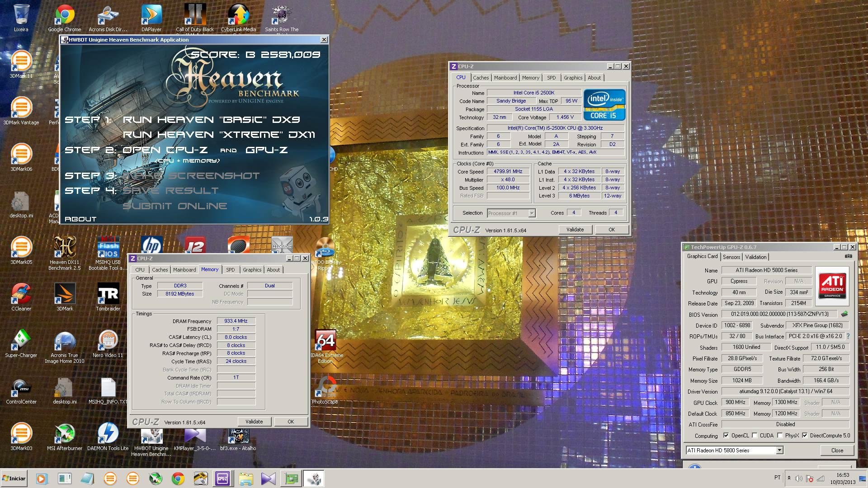
Task: Open Mainboard tab in upper CPU-Z
Action: tap(505, 78)
